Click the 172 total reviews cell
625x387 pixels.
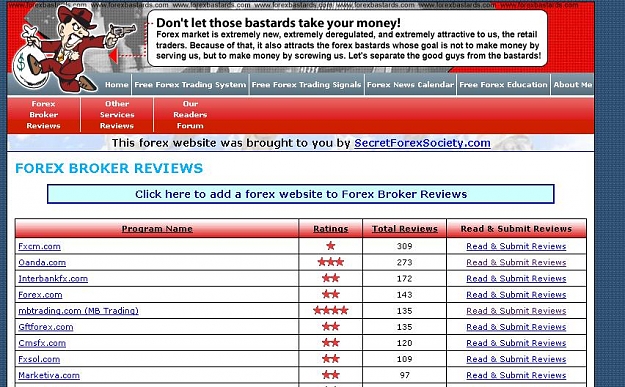coord(405,279)
